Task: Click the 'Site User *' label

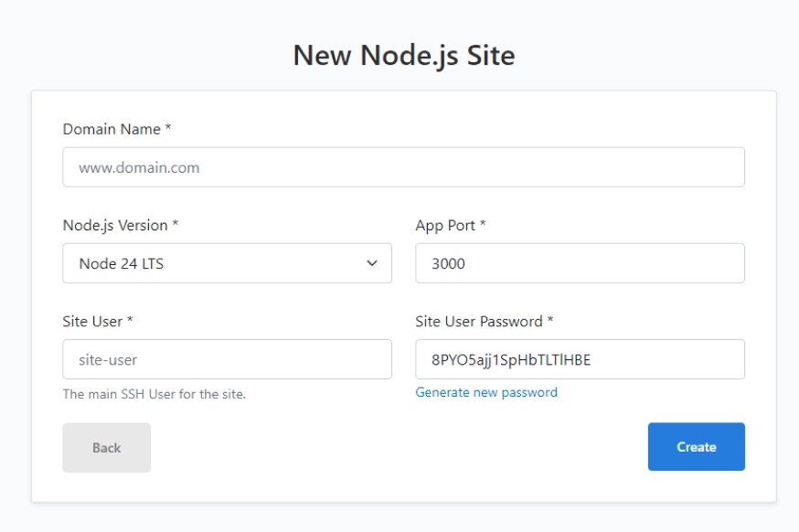Action: pyautogui.click(x=98, y=322)
